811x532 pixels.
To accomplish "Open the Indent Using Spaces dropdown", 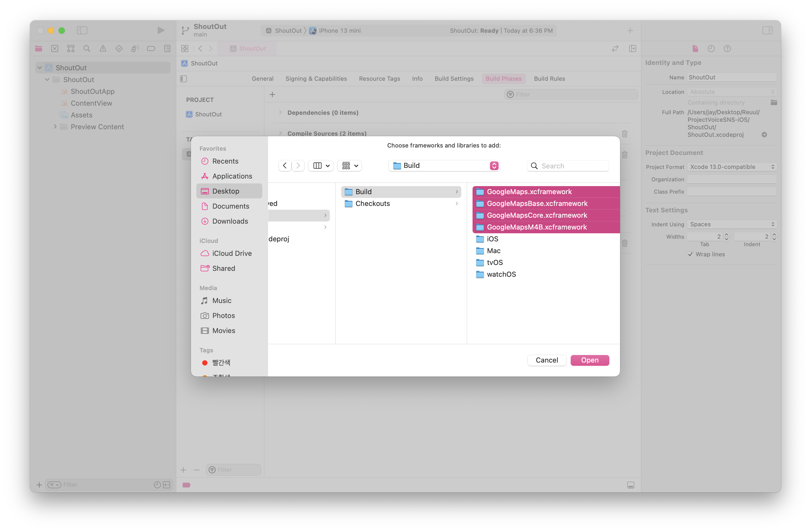I will coord(732,224).
